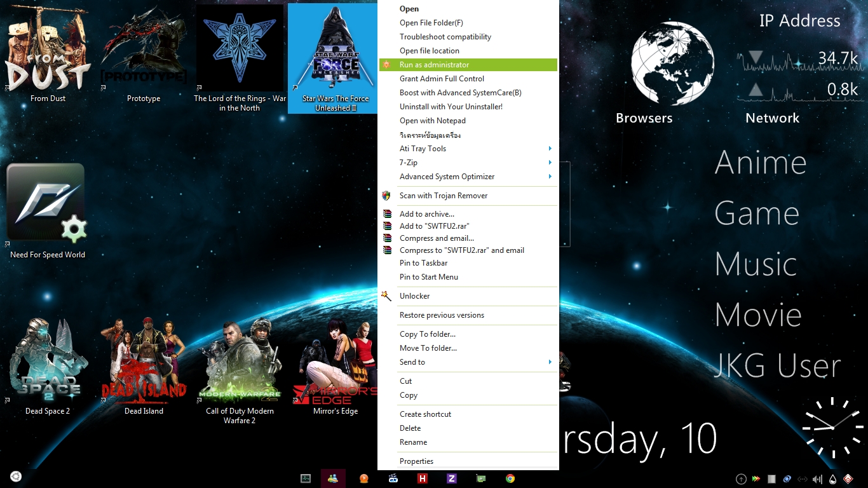The image size is (868, 488).
Task: Open the clapperboard video app on taskbar
Action: click(393, 478)
